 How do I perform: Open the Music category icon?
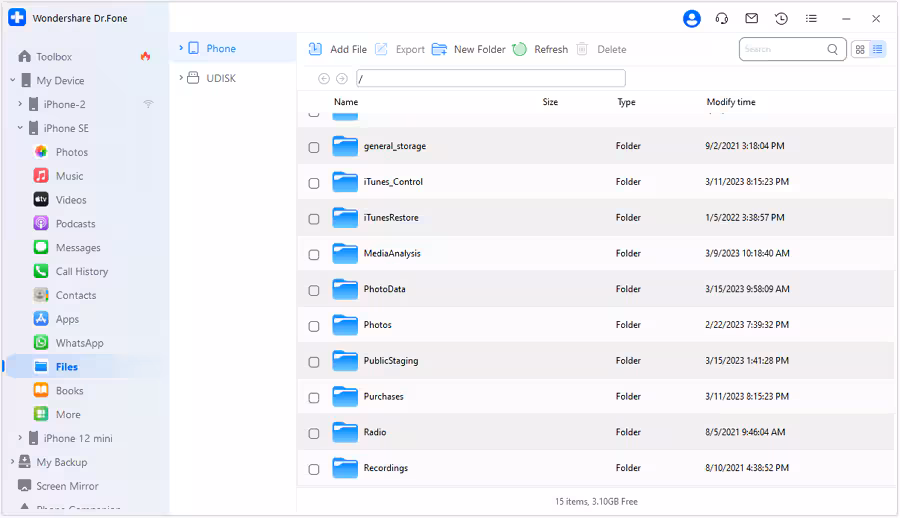41,176
